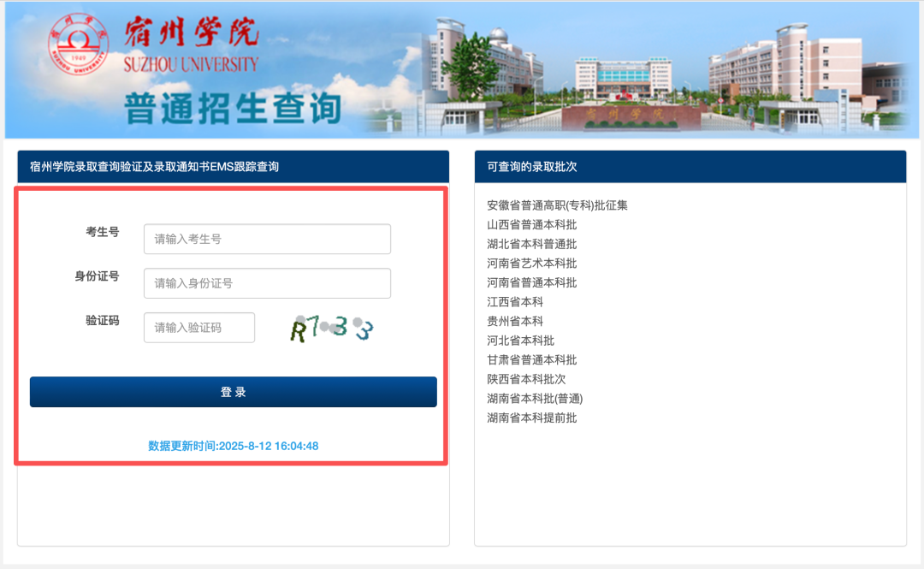Click the 可查询的录取批次 panel header
The height and width of the screenshot is (569, 924).
pyautogui.click(x=690, y=167)
